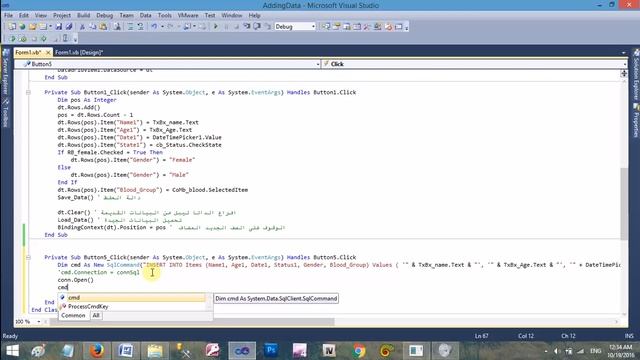Click the Open File folder icon

click(x=33, y=27)
